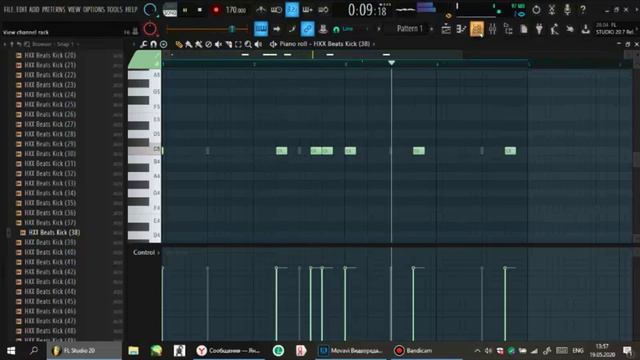This screenshot has width=640, height=360.
Task: Click the playhead marker on piano roll ruler
Action: click(x=391, y=62)
